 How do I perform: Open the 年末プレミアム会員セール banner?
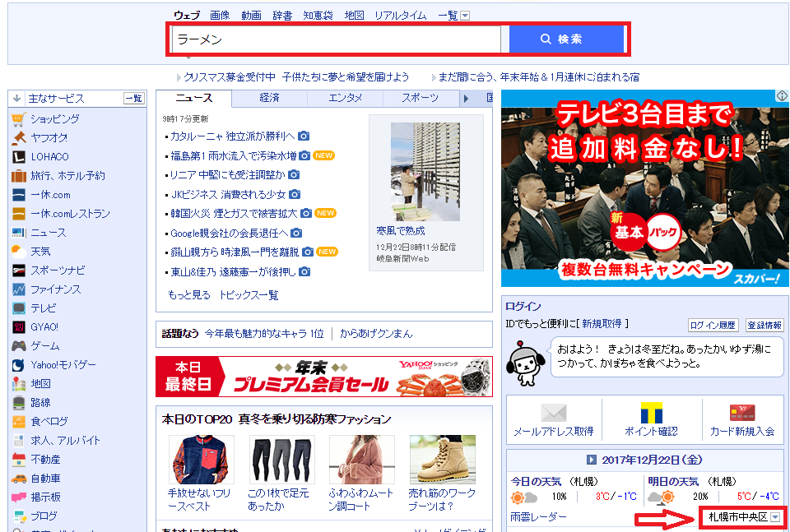tap(324, 377)
